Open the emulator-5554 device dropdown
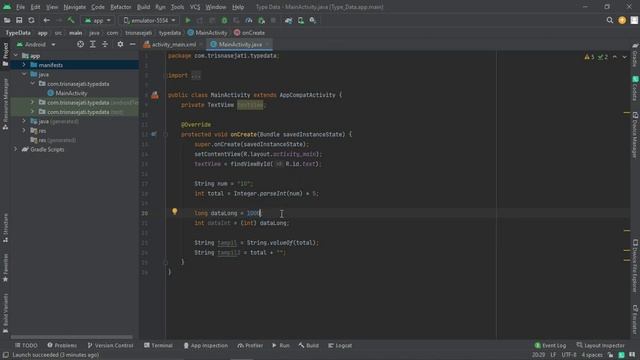This screenshot has width=640, height=360. coord(149,20)
